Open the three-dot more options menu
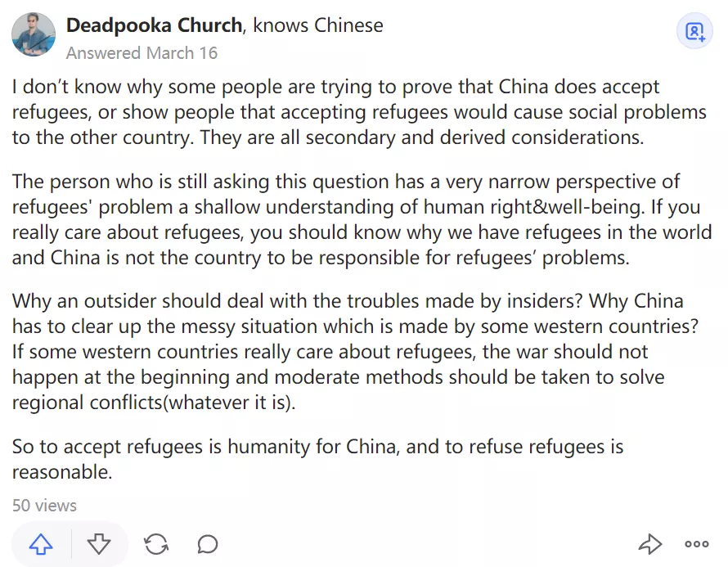This screenshot has width=728, height=567. [697, 544]
